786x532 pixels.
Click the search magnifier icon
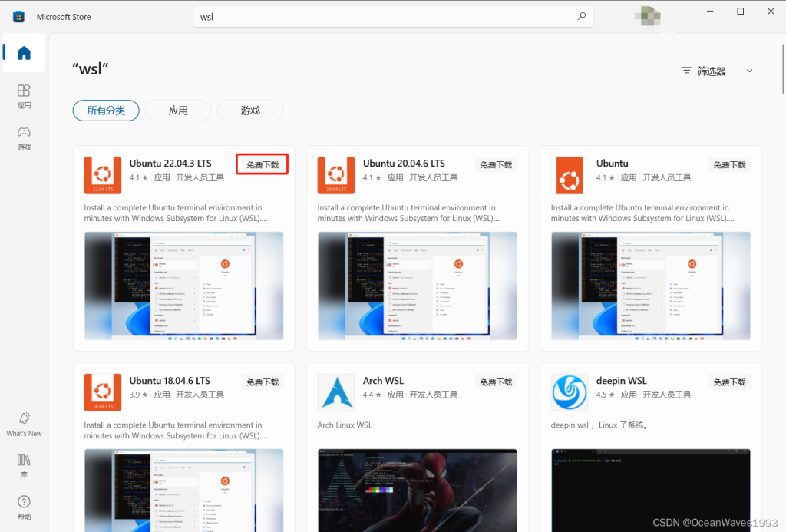(x=582, y=17)
